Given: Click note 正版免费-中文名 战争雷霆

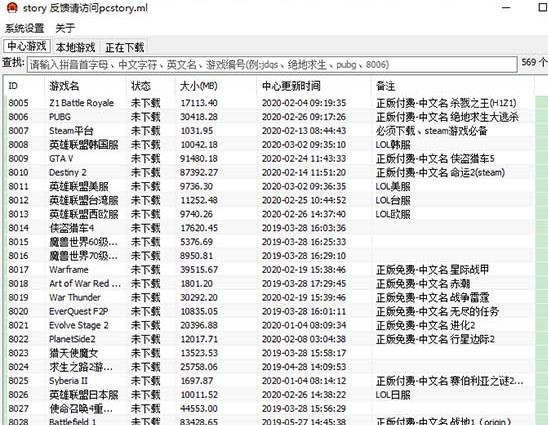Looking at the screenshot, I should (x=432, y=297).
